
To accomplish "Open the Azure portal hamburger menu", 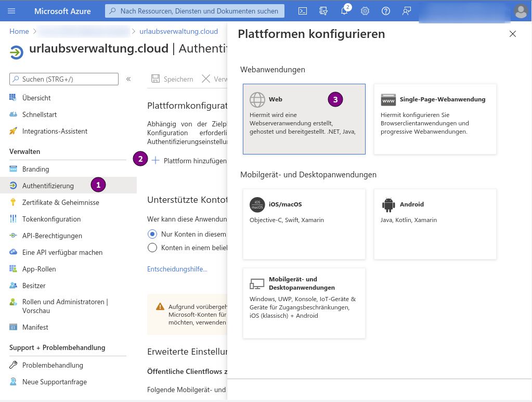I will [11, 11].
